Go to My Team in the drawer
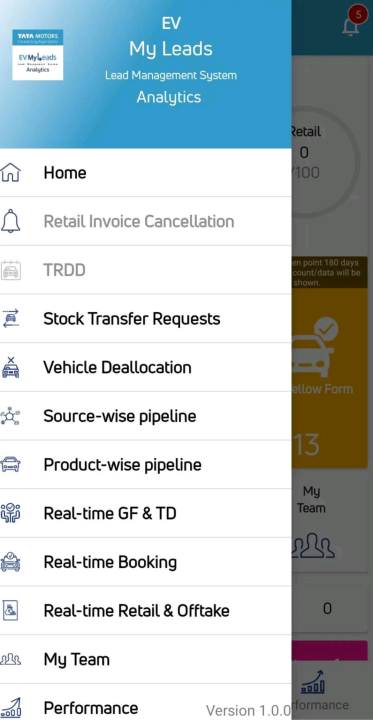The height and width of the screenshot is (720, 373). (146, 659)
